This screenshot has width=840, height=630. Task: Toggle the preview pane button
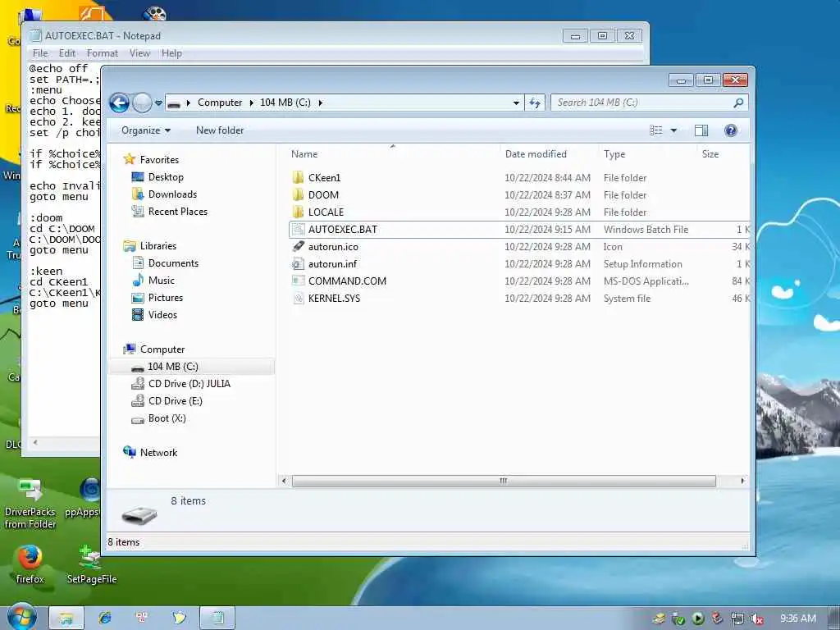point(701,130)
